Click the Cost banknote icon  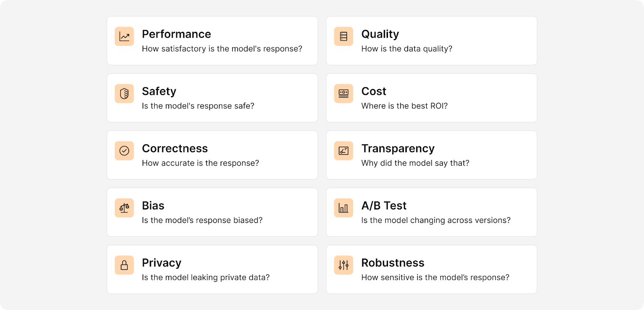click(344, 94)
